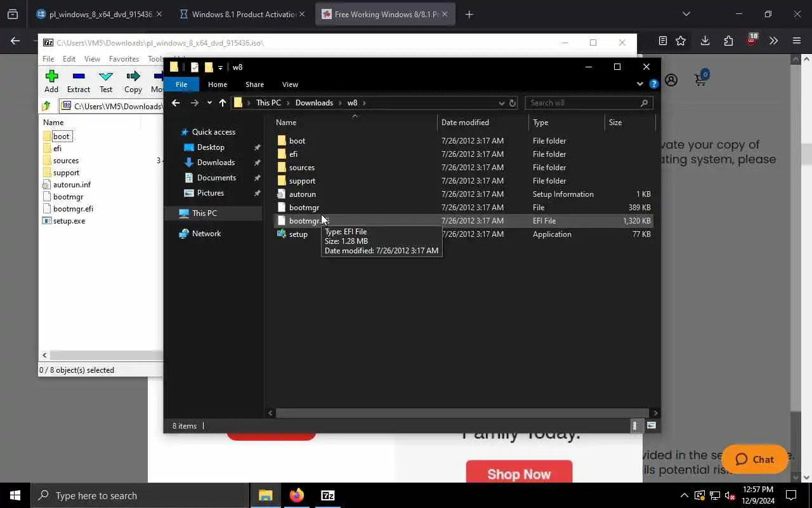
Task: Expand the Explorer ribbon chevron
Action: (x=639, y=84)
